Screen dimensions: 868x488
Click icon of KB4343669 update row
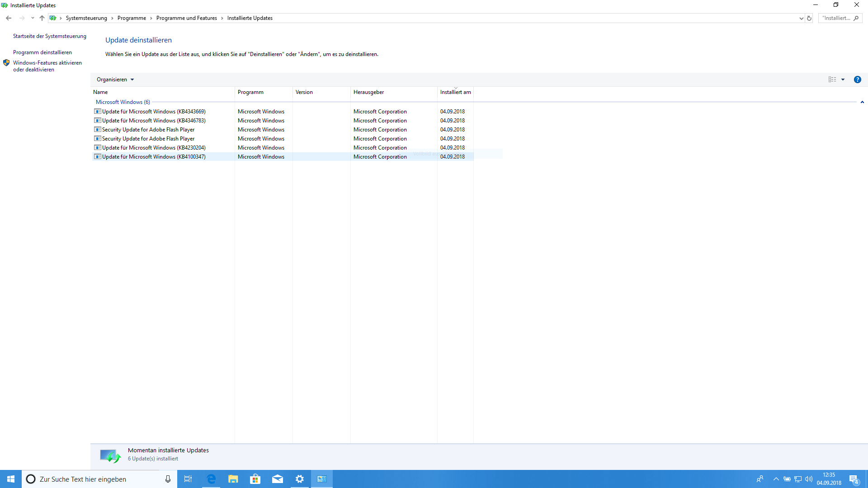click(x=97, y=112)
